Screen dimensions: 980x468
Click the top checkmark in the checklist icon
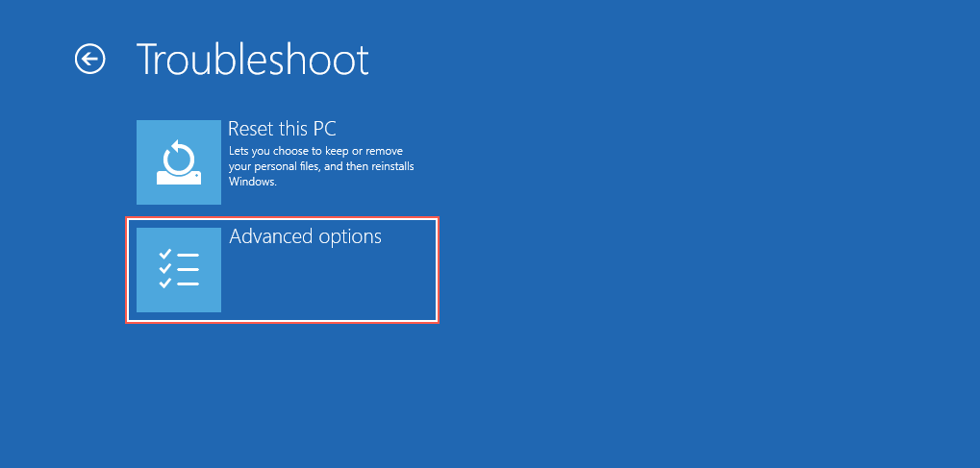(165, 255)
